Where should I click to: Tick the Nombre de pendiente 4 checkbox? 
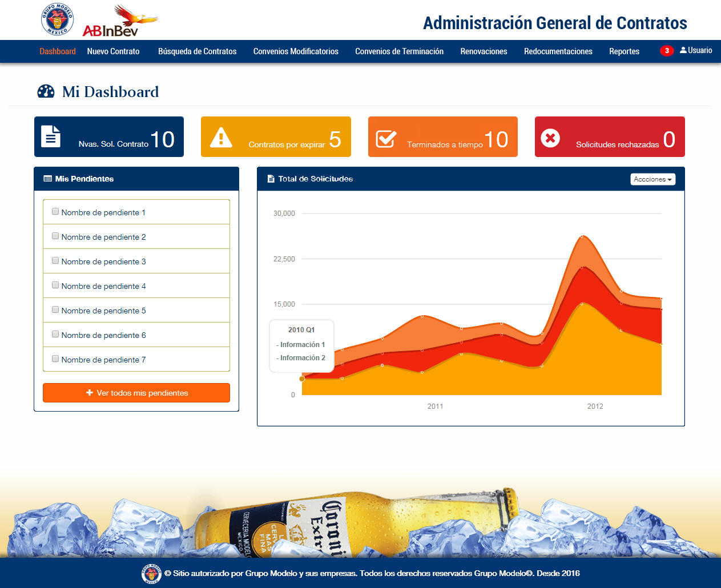pos(55,285)
